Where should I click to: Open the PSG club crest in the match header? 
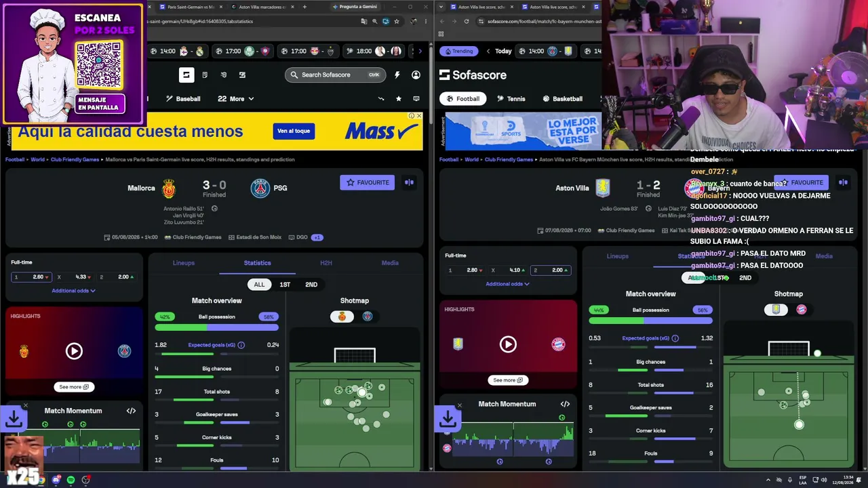[260, 188]
